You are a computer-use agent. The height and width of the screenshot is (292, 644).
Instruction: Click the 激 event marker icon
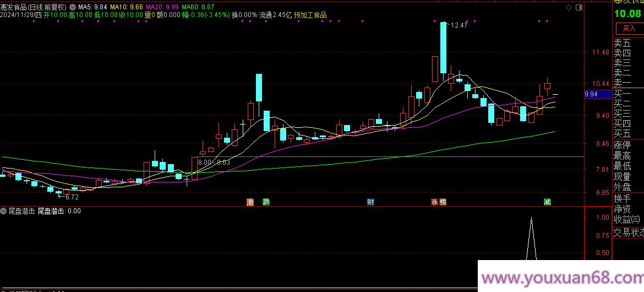pyautogui.click(x=250, y=202)
